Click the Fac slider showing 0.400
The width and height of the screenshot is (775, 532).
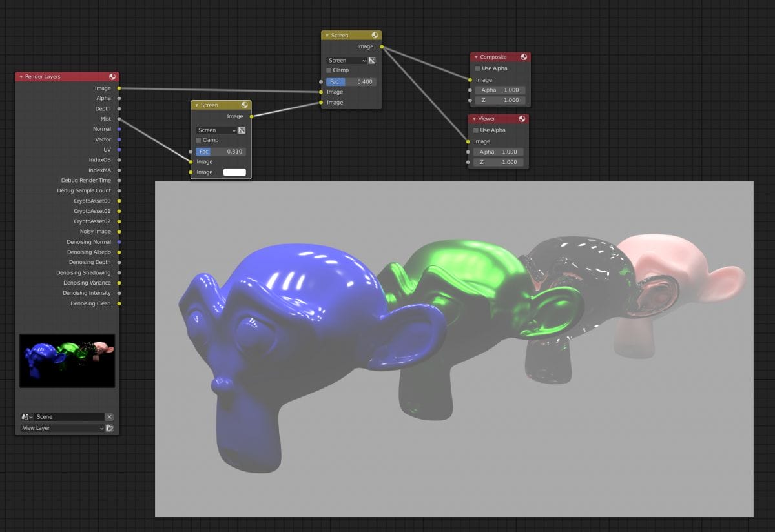pos(349,81)
